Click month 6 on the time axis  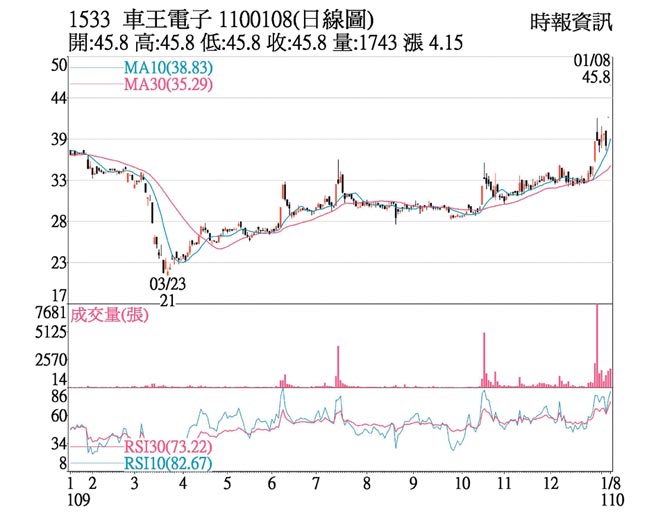pyautogui.click(x=273, y=482)
